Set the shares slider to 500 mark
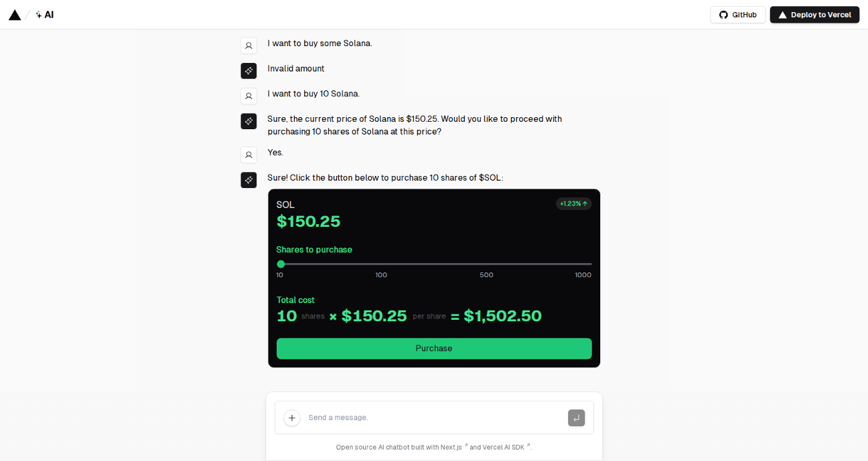This screenshot has height=461, width=868. 487,264
